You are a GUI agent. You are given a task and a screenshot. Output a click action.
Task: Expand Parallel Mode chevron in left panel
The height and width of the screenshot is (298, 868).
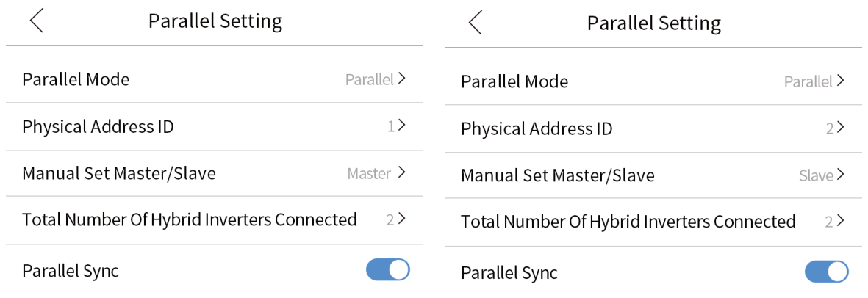[402, 79]
